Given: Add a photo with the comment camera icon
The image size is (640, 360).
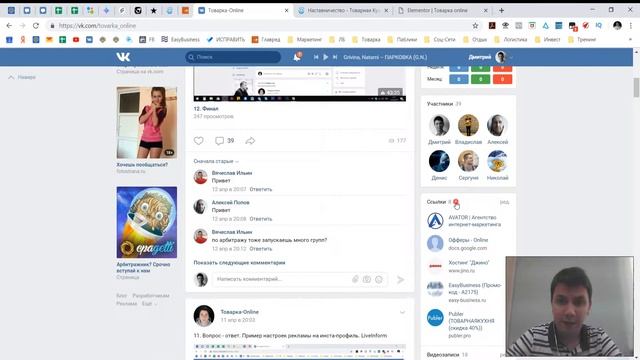Looking at the screenshot, I should 367,279.
